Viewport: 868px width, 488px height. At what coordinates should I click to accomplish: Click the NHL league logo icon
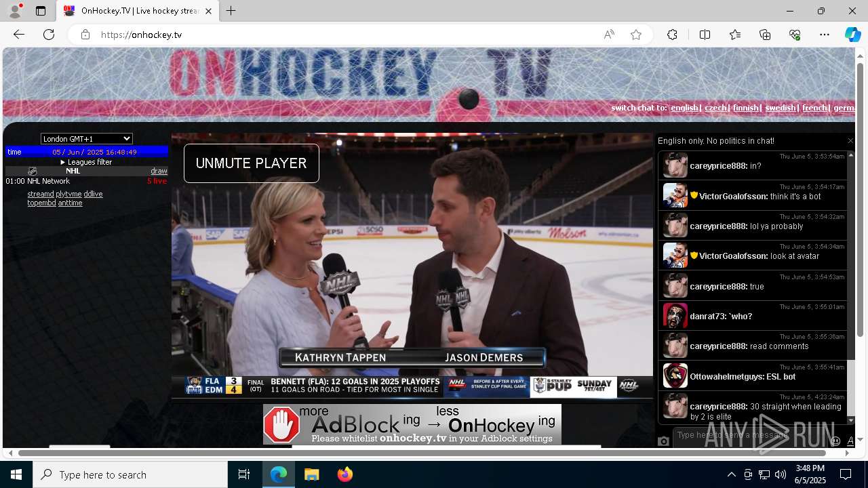pyautogui.click(x=32, y=171)
